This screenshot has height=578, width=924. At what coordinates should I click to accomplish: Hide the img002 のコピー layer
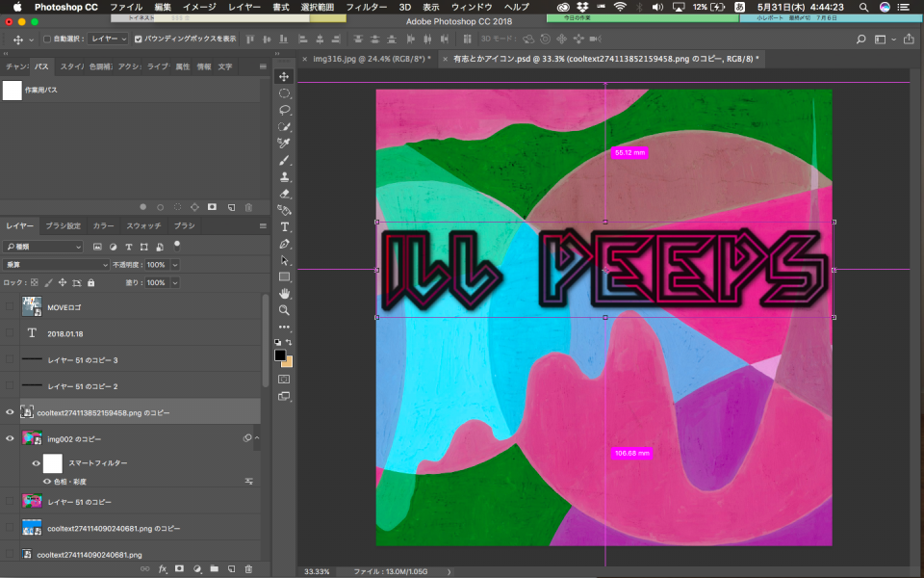tap(11, 438)
